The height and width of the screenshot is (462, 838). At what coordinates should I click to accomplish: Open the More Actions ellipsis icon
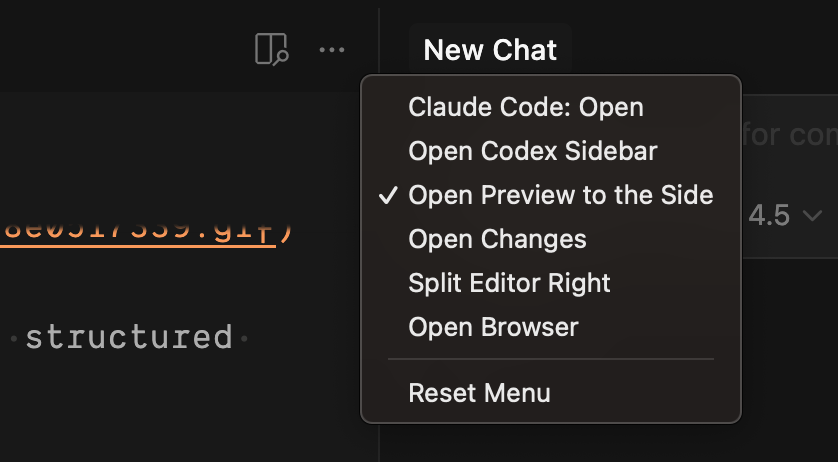(332, 50)
